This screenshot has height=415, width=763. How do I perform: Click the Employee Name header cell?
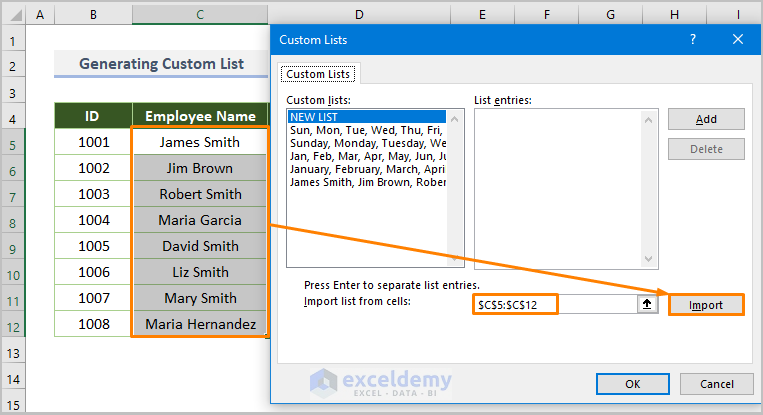click(200, 116)
